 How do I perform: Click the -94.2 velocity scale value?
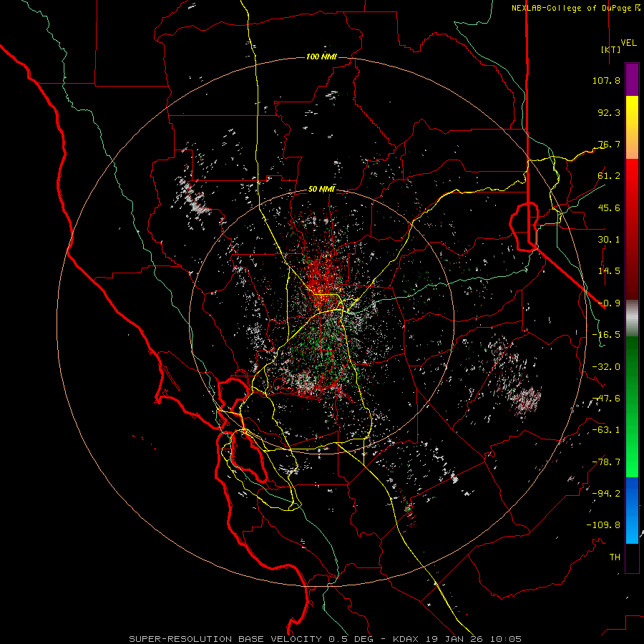(x=606, y=494)
